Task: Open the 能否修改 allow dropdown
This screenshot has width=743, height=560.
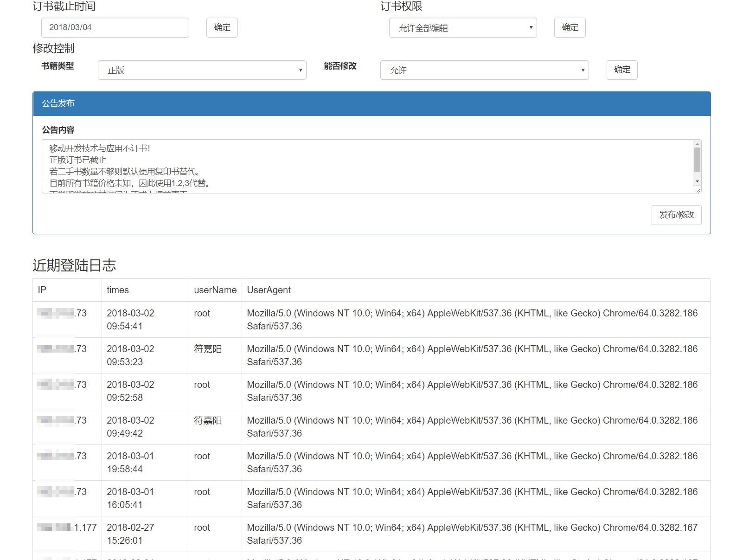Action: (x=484, y=70)
